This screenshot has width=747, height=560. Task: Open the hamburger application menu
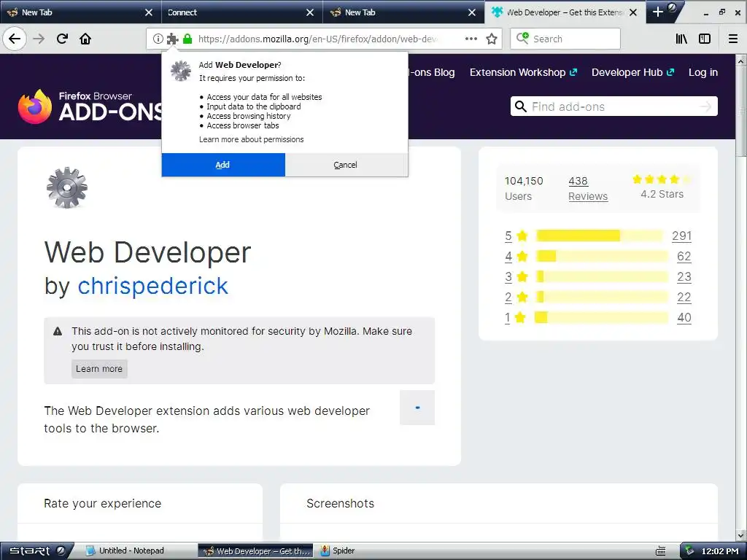733,39
